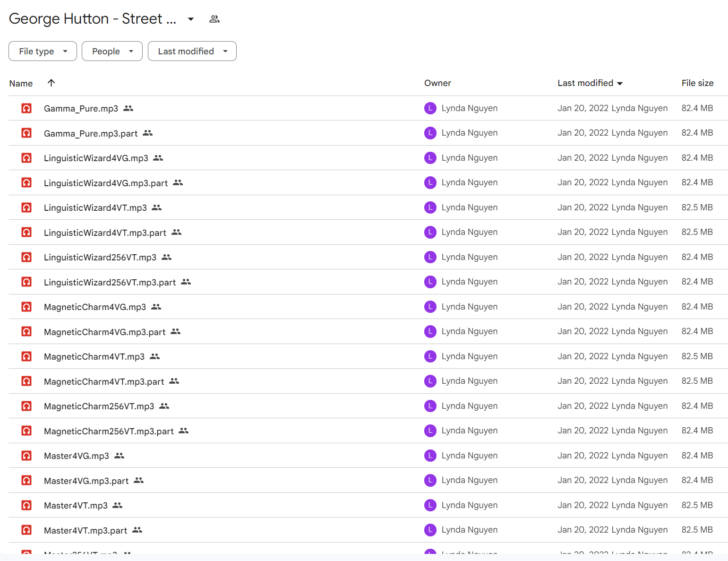
Task: Click the shared icon next to Master4VT.mp3.part
Action: [x=137, y=530]
